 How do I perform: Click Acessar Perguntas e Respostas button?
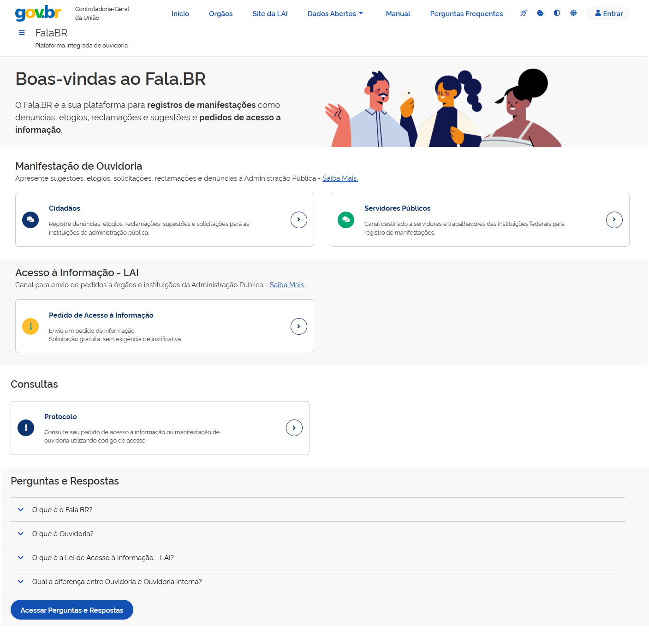(72, 610)
